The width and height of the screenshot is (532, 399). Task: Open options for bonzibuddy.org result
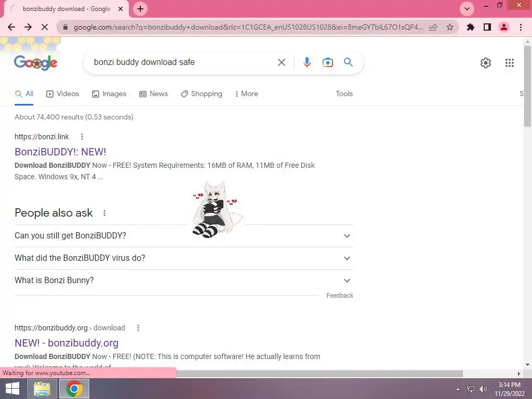coord(138,328)
